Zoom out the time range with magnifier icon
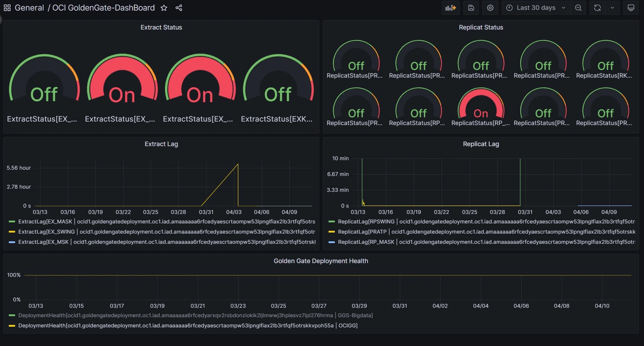 pos(578,8)
